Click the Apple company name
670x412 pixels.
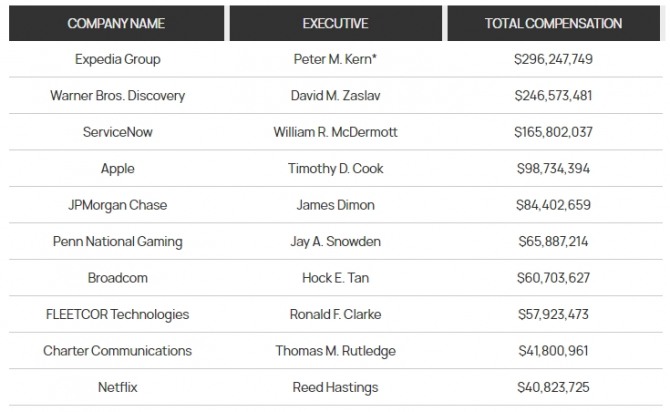point(117,169)
